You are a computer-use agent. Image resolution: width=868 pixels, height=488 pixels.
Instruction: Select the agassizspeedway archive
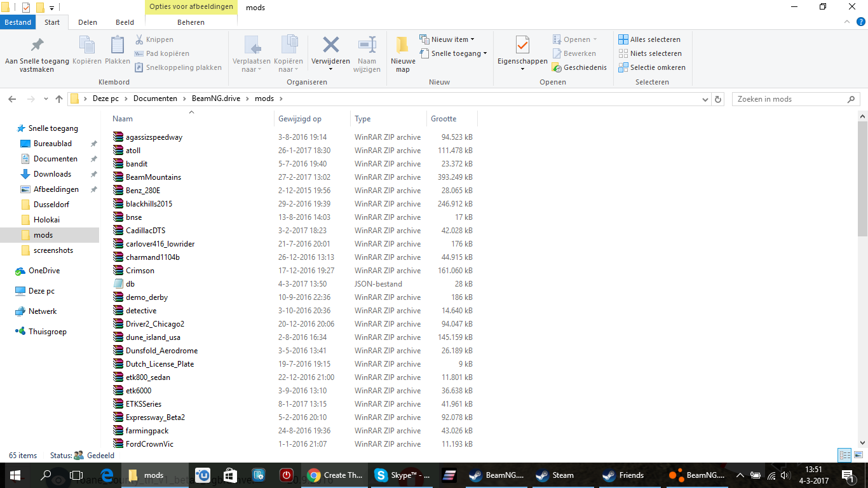click(154, 137)
